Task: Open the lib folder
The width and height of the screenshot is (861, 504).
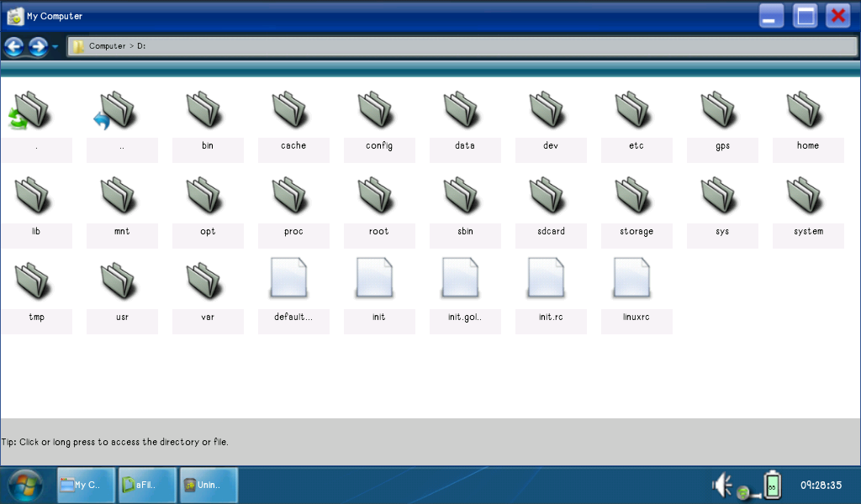Action: [33, 196]
